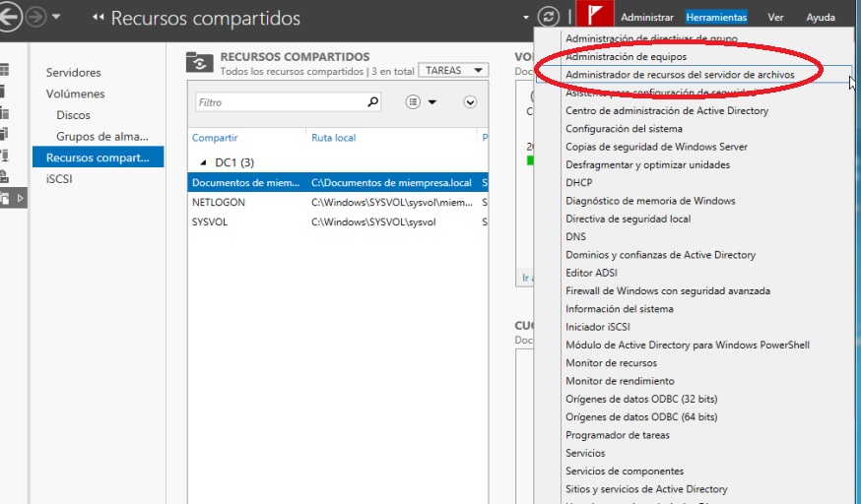This screenshot has height=504, width=861.
Task: Go to Volúmenes in the side panel
Action: click(75, 94)
